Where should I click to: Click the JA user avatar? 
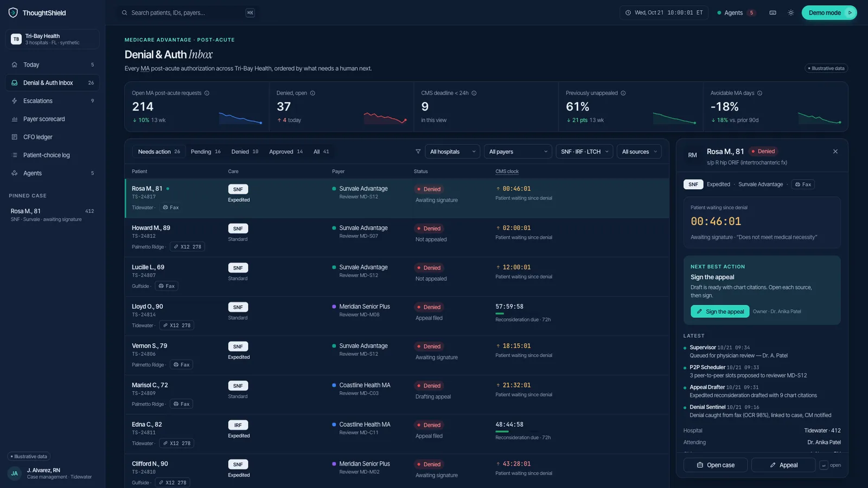coord(15,473)
